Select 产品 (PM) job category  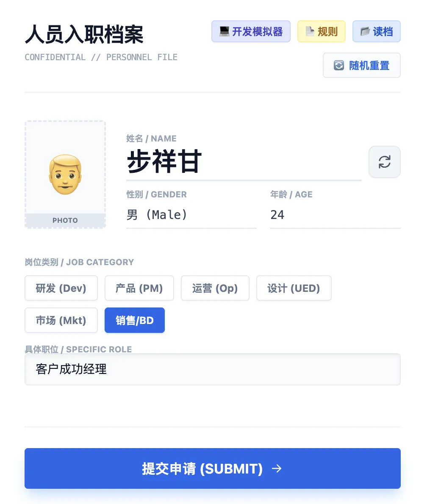139,288
